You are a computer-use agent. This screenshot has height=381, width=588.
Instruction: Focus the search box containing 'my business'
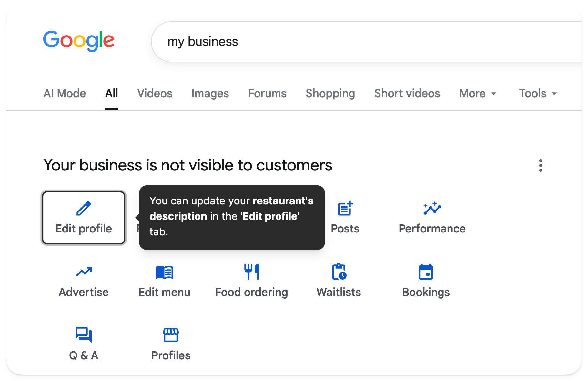click(x=367, y=42)
